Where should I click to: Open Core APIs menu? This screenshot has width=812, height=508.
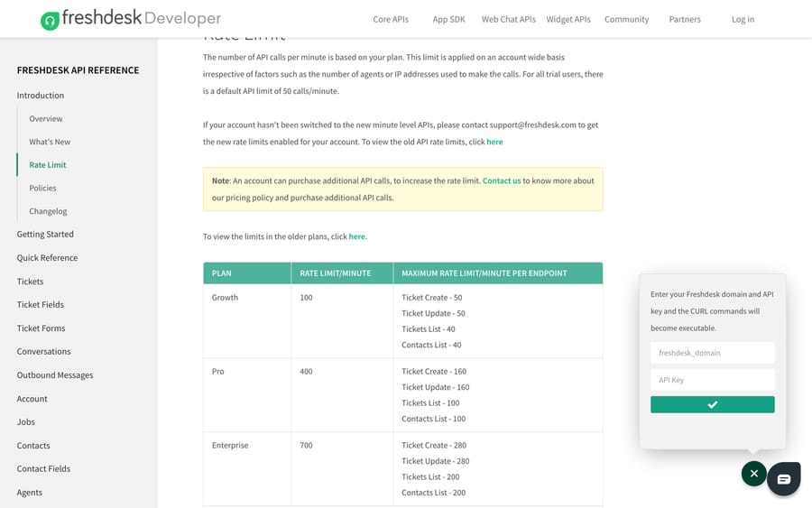coord(391,19)
